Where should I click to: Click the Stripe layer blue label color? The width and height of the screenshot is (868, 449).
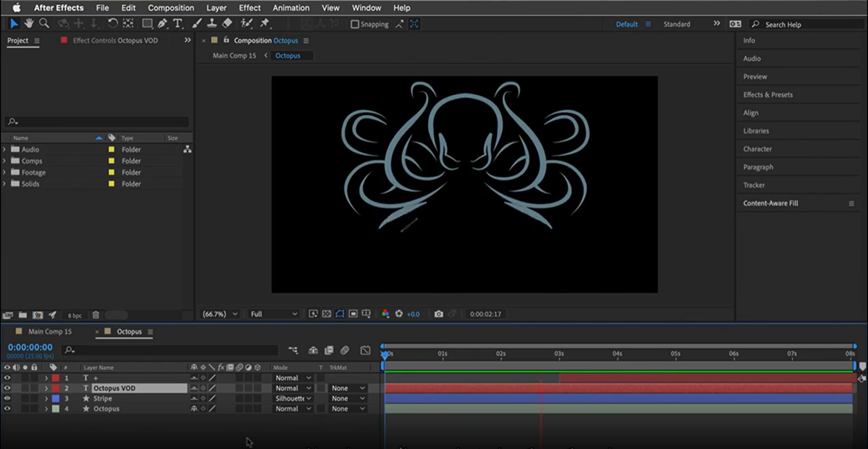tap(56, 398)
